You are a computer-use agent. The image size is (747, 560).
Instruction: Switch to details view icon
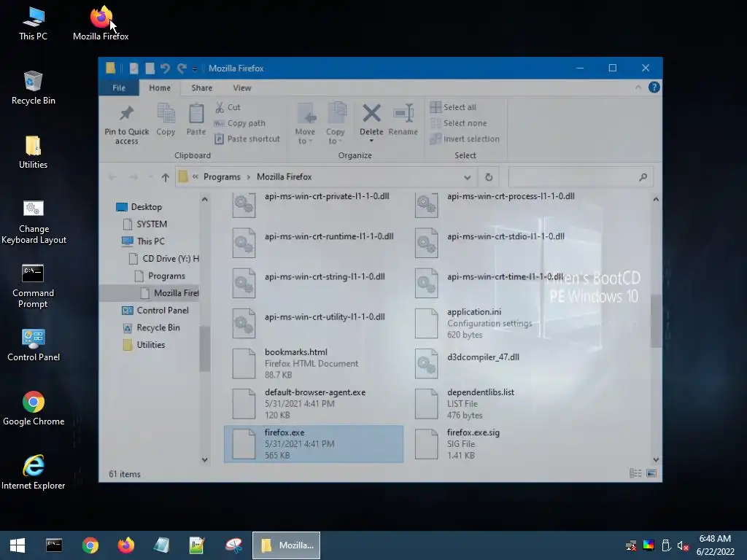point(635,472)
